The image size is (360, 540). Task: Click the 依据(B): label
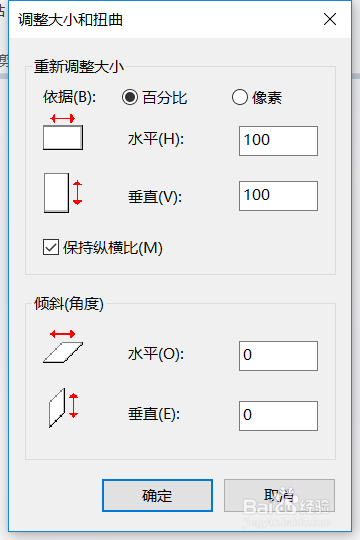[70, 97]
